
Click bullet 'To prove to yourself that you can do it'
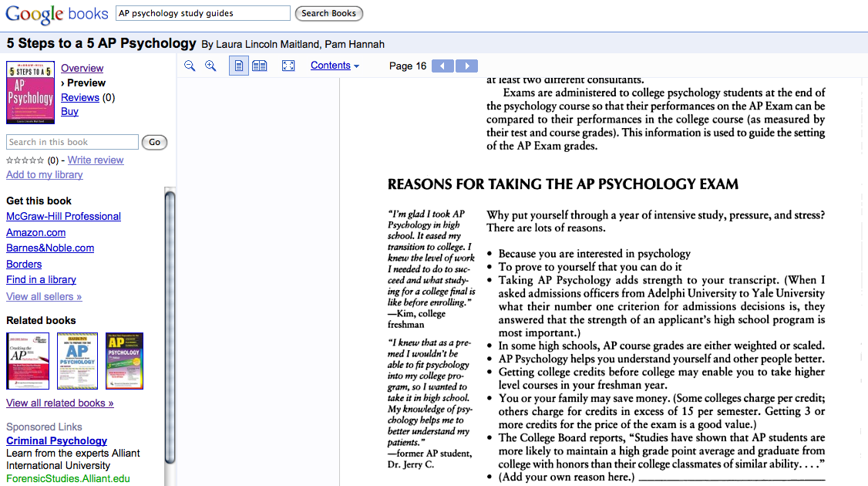590,267
